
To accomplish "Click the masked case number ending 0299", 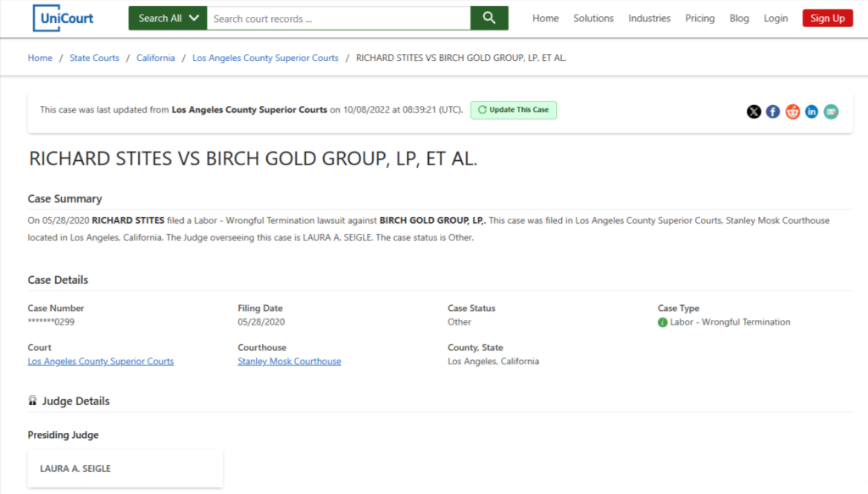I will coord(51,322).
